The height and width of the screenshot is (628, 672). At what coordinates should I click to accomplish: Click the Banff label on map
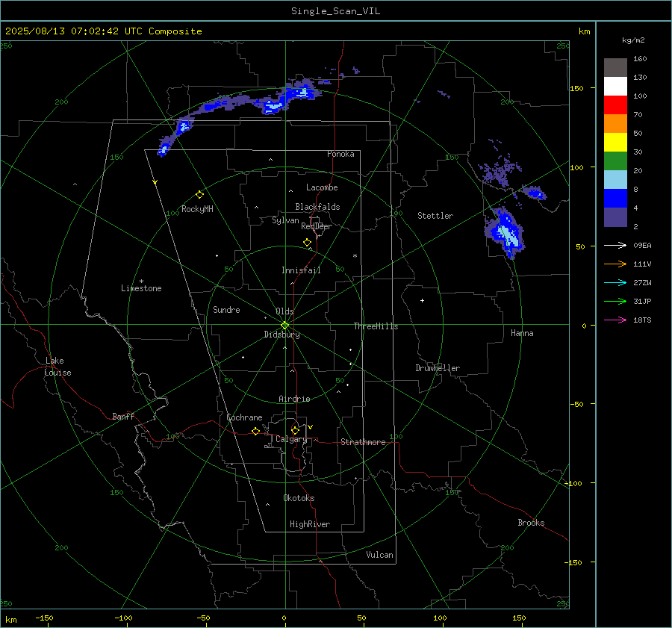pyautogui.click(x=123, y=416)
